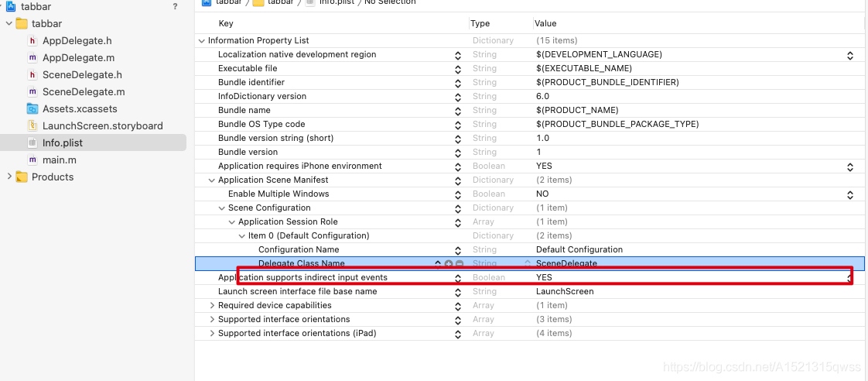Open LaunchScreen.storyboard in the navigator
The width and height of the screenshot is (868, 381).
point(102,125)
